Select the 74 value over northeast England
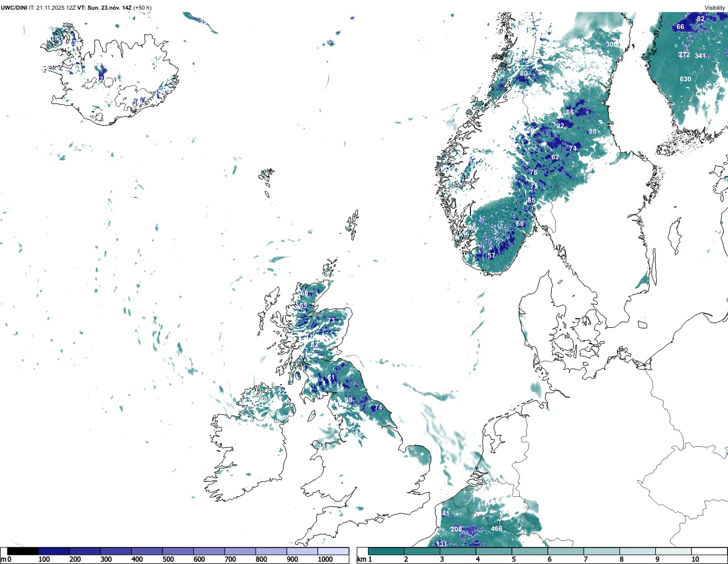Image resolution: width=728 pixels, height=564 pixels. [x=378, y=407]
